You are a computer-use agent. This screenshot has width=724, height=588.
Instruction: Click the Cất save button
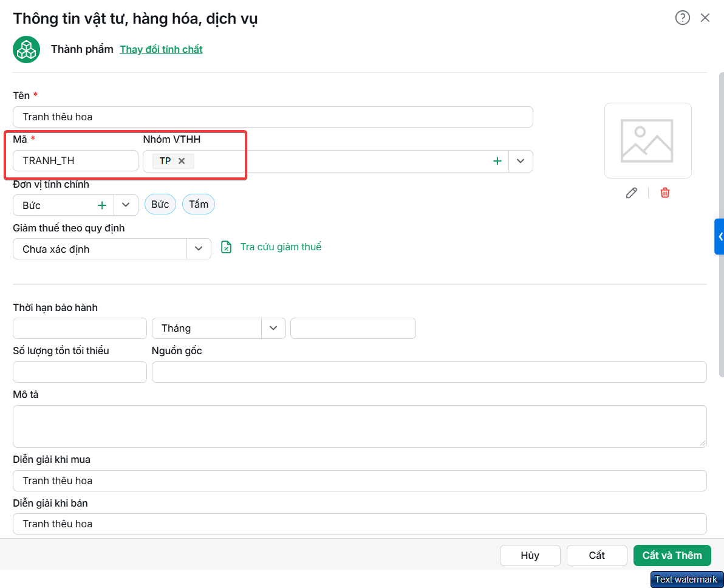[x=597, y=556]
